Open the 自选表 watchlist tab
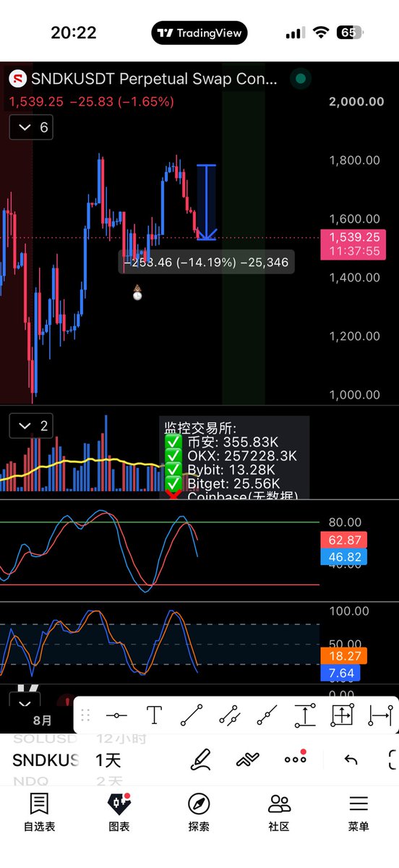 39,812
